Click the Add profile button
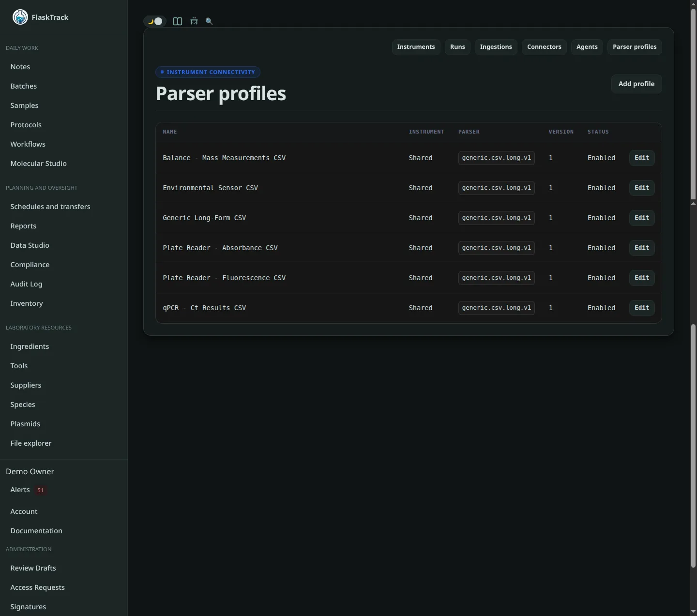 (636, 84)
